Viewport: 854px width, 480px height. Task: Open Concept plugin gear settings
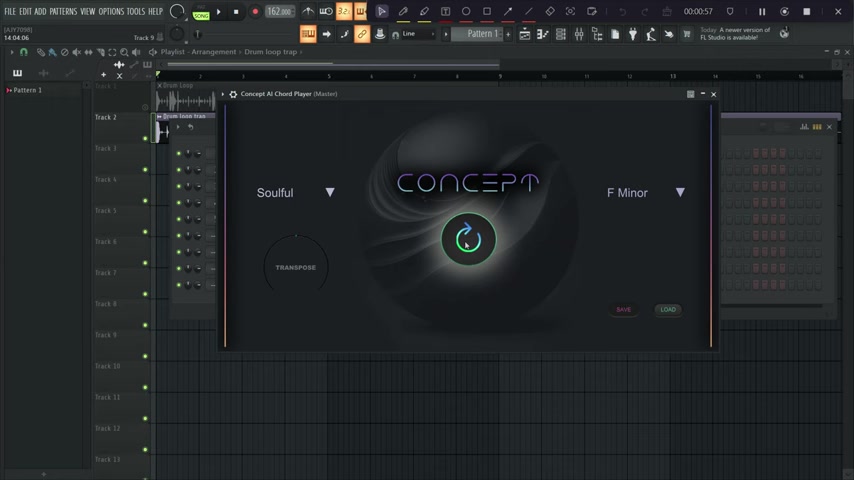click(x=233, y=94)
